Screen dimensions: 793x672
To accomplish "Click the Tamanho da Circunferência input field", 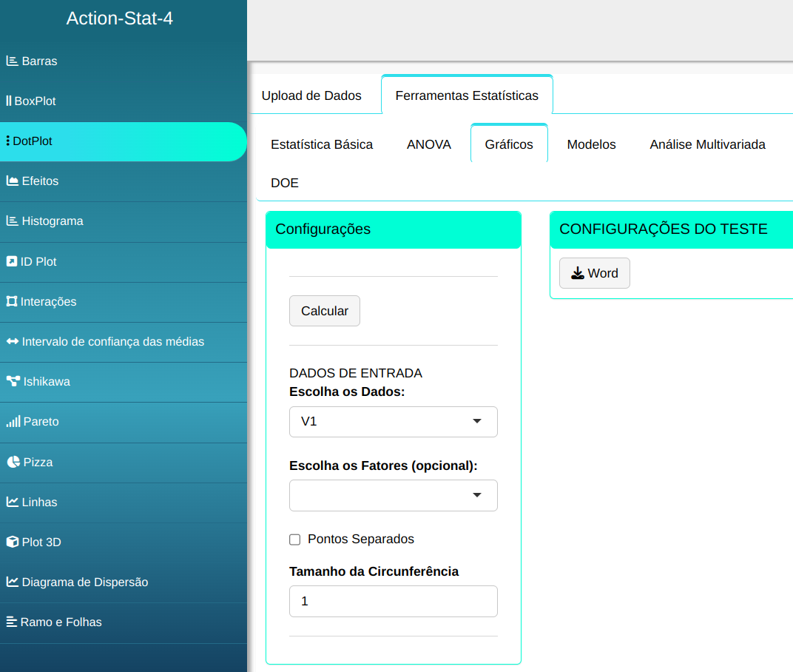I will (x=393, y=602).
